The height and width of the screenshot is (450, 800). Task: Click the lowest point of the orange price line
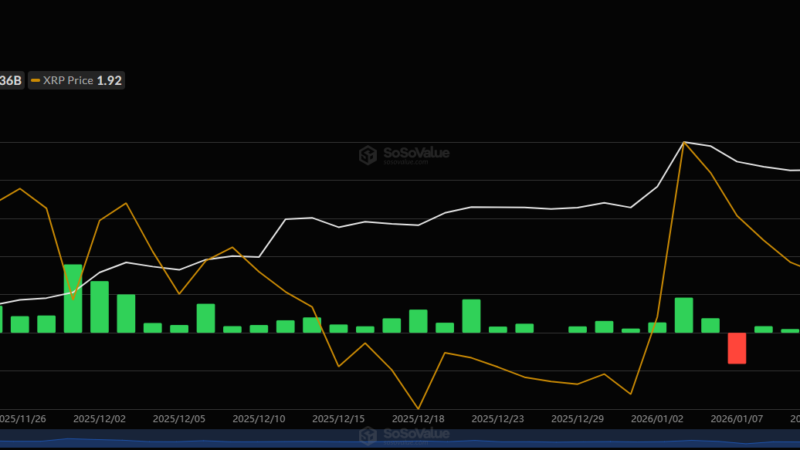[418, 409]
